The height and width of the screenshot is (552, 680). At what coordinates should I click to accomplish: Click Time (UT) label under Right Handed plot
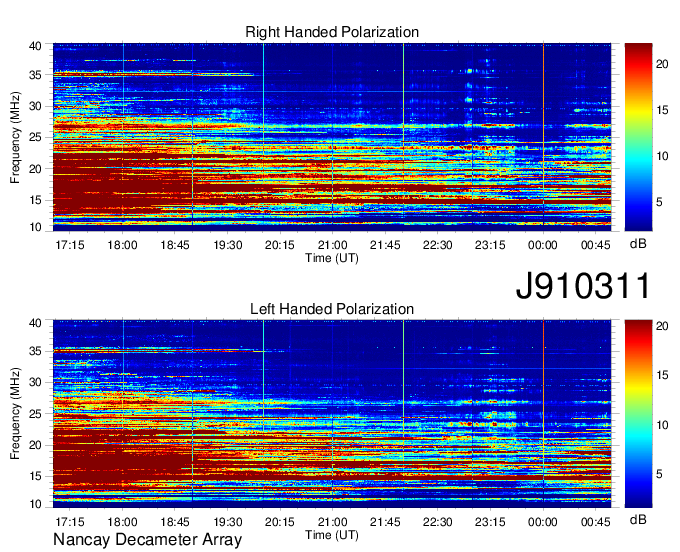[332, 258]
